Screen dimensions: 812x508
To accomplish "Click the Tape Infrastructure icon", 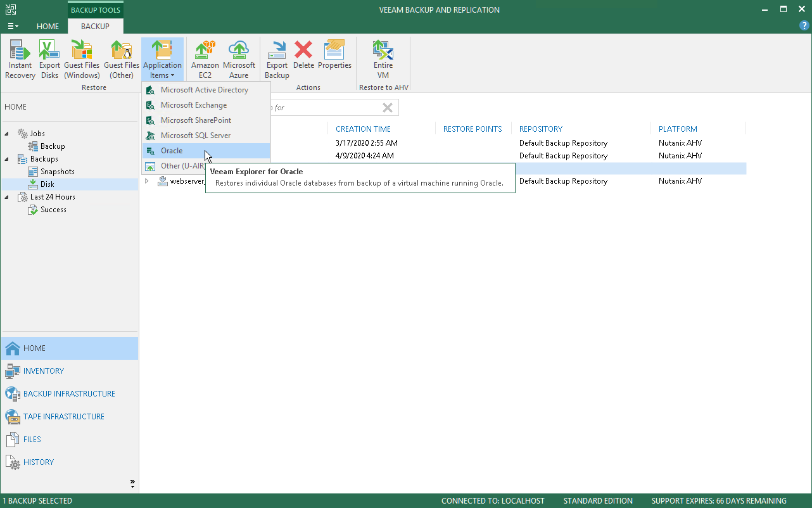I will [x=13, y=417].
